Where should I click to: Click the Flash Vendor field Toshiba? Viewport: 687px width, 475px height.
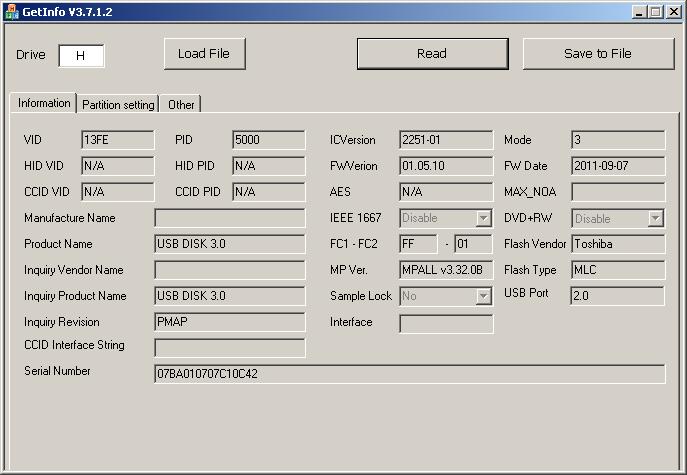[618, 244]
